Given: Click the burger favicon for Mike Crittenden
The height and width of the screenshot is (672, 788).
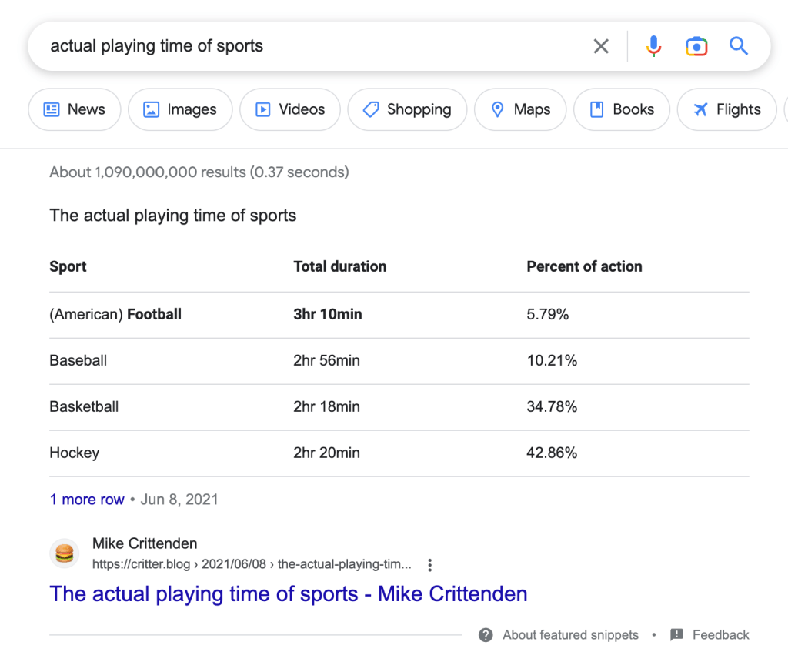Looking at the screenshot, I should (65, 553).
